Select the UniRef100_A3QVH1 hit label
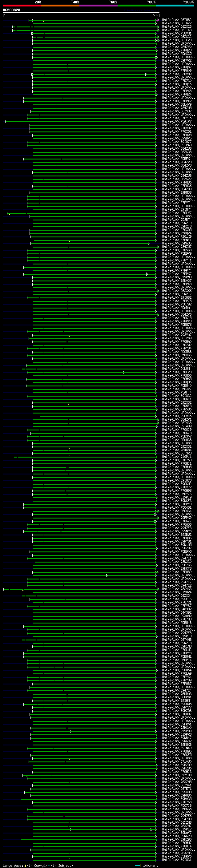The width and height of the screenshot is (197, 868). click(x=177, y=33)
